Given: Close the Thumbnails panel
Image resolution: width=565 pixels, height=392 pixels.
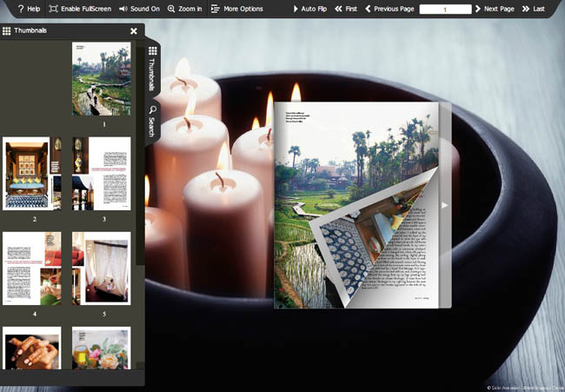Looking at the screenshot, I should coord(134,31).
